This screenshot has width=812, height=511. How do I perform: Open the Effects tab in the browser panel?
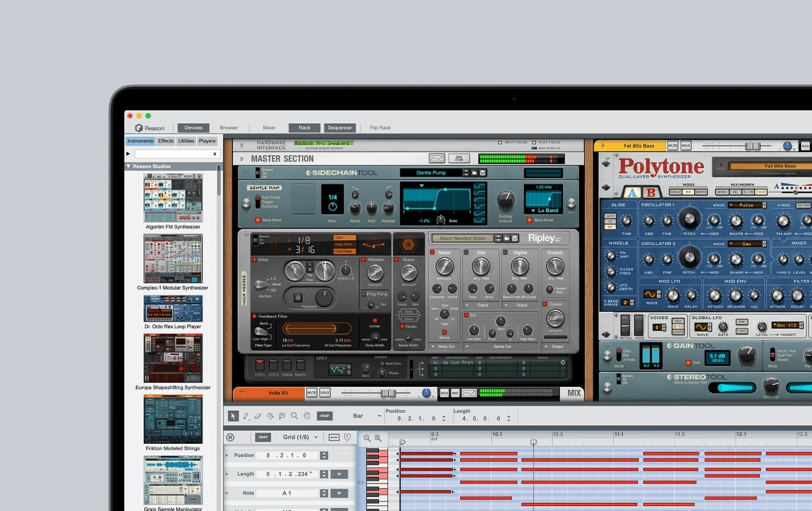point(165,140)
